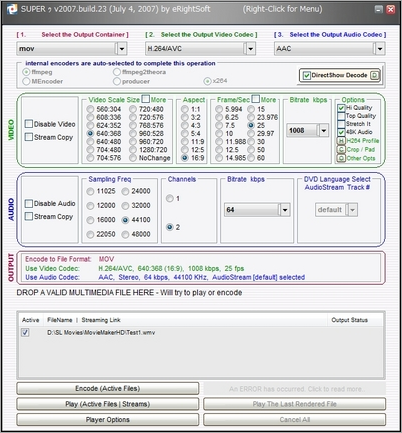Screen dimensions: 402x433
Task: Minimize the SUPER window
Action: [x=378, y=9]
